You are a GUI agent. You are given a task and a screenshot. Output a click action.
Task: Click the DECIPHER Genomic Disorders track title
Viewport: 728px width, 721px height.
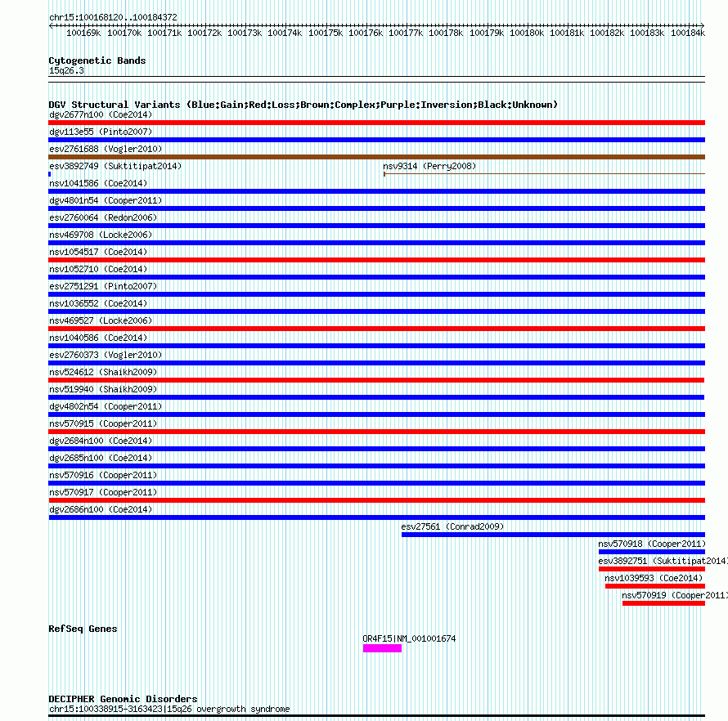[x=123, y=699]
